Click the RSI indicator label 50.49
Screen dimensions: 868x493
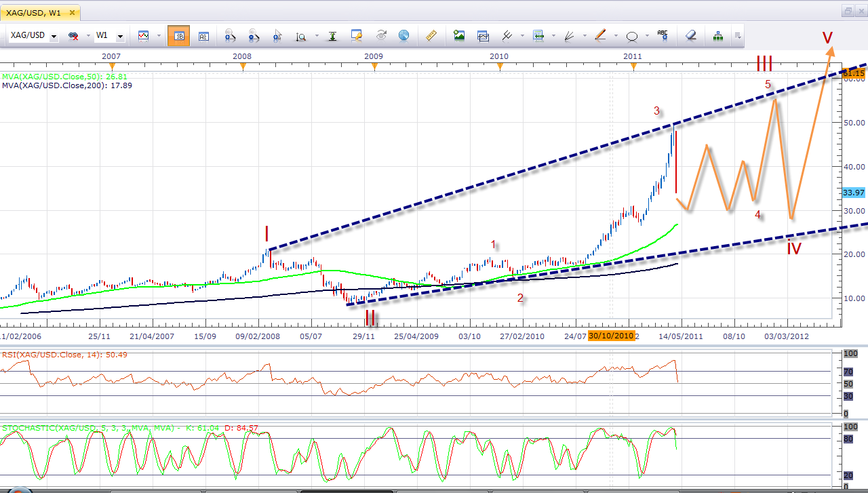[x=64, y=355]
